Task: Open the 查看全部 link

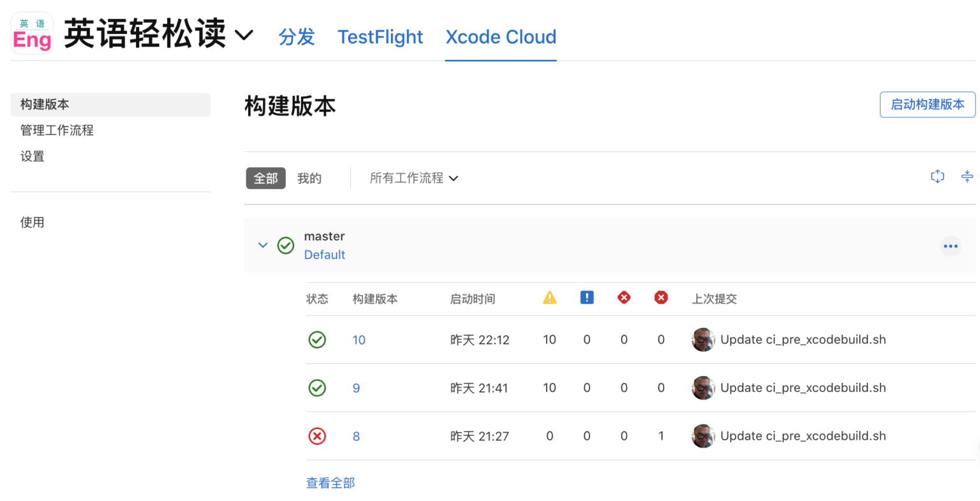Action: [x=330, y=483]
